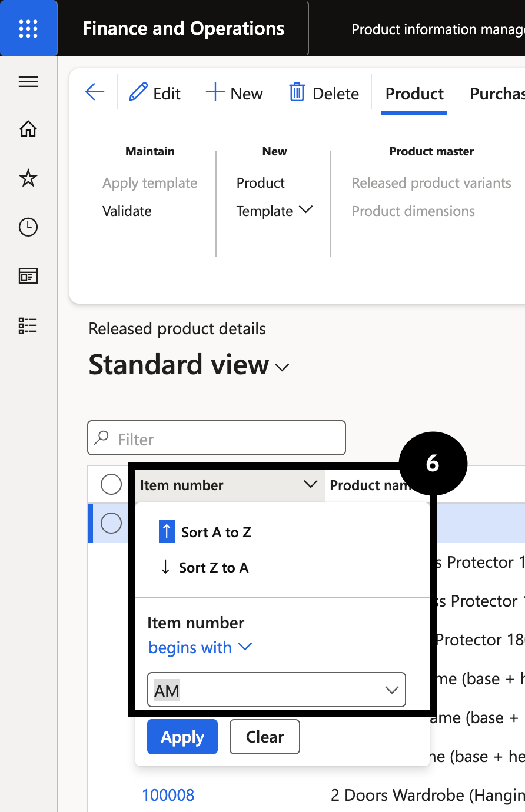The image size is (525, 812).
Task: Click the New plus button
Action: tap(234, 94)
